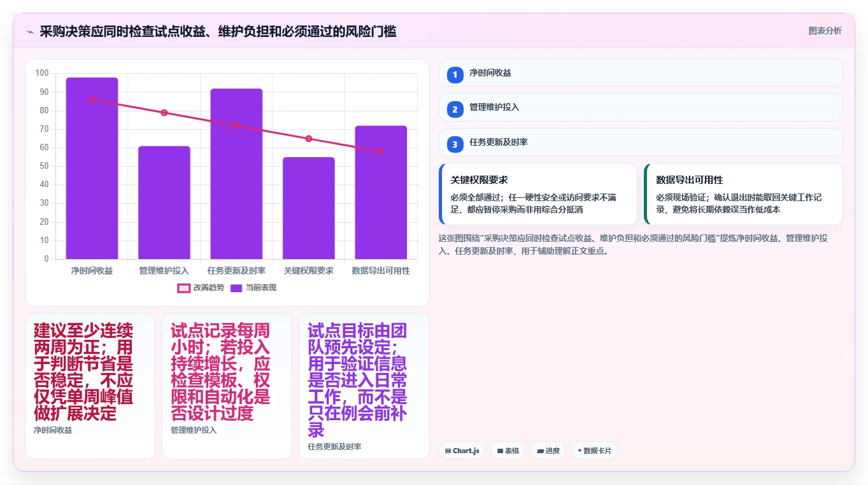Click the x-axis label 数据导出可用性
The width and height of the screenshot is (868, 485).
[381, 271]
